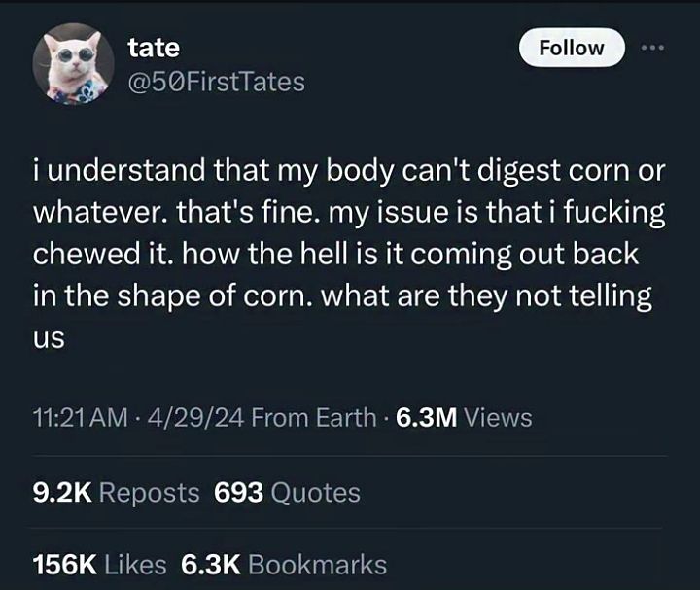Click the 693 quote count number

click(x=238, y=493)
